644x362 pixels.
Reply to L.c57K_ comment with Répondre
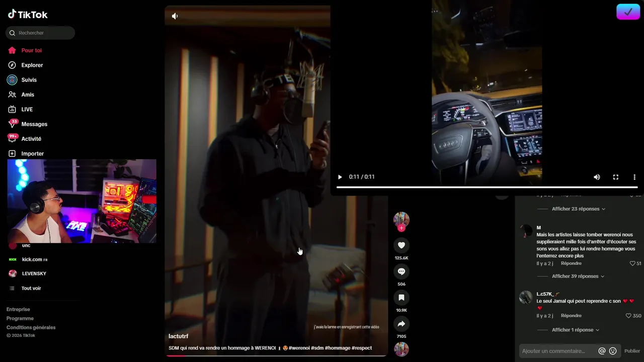click(x=571, y=316)
